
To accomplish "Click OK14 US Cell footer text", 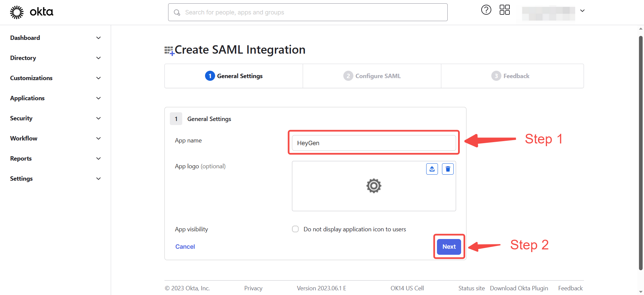I will (x=407, y=288).
